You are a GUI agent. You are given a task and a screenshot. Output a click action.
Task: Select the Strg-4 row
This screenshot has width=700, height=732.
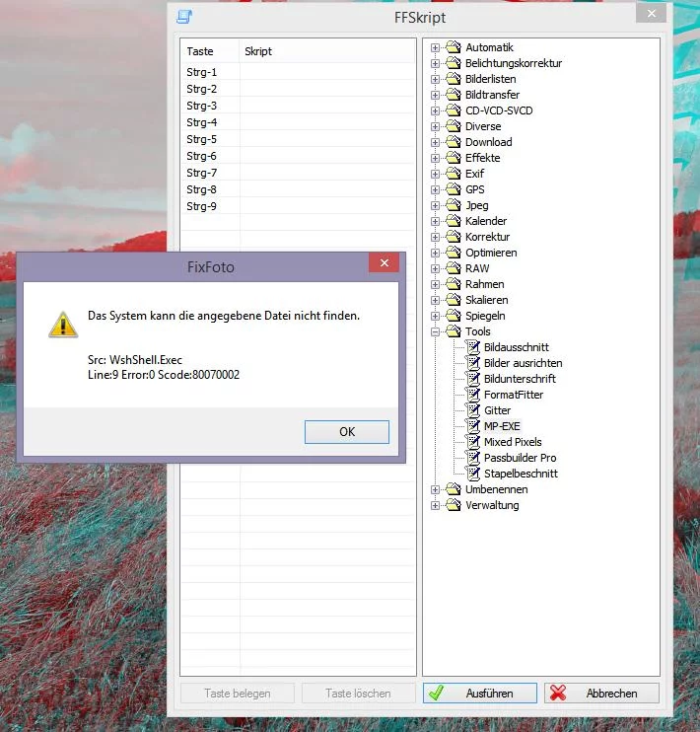tap(298, 122)
